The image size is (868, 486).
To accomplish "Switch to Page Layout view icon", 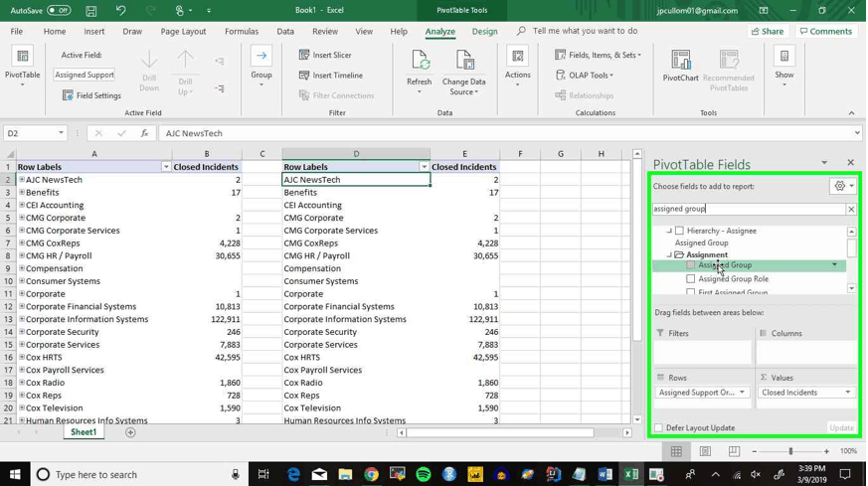I will (705, 451).
